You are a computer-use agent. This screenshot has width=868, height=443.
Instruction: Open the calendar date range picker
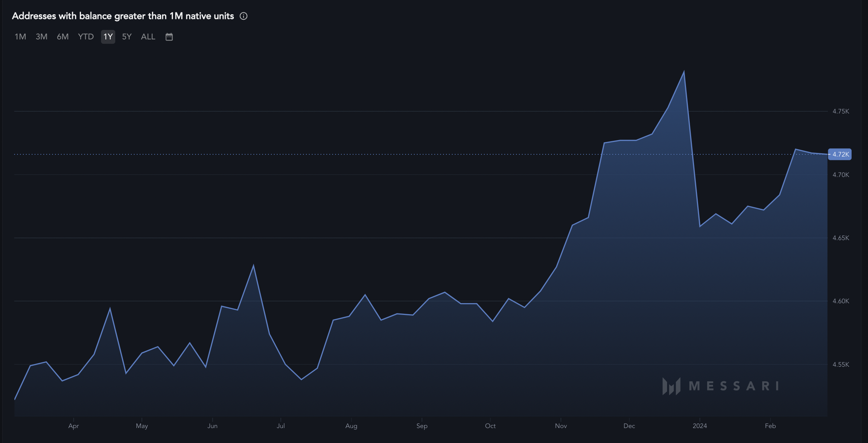[169, 37]
